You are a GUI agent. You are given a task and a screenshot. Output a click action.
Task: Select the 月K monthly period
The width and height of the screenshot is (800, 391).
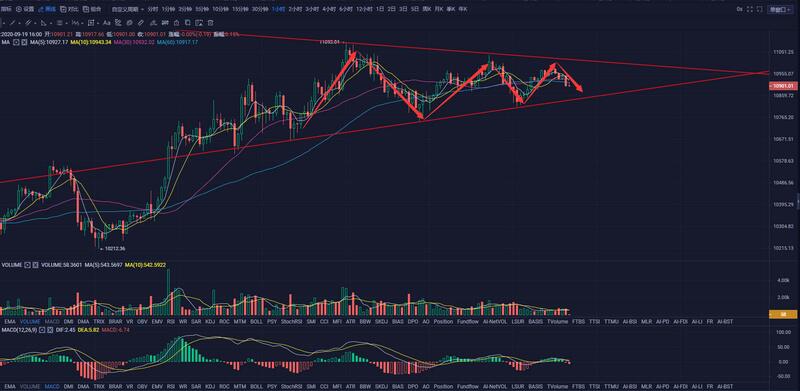coord(439,9)
